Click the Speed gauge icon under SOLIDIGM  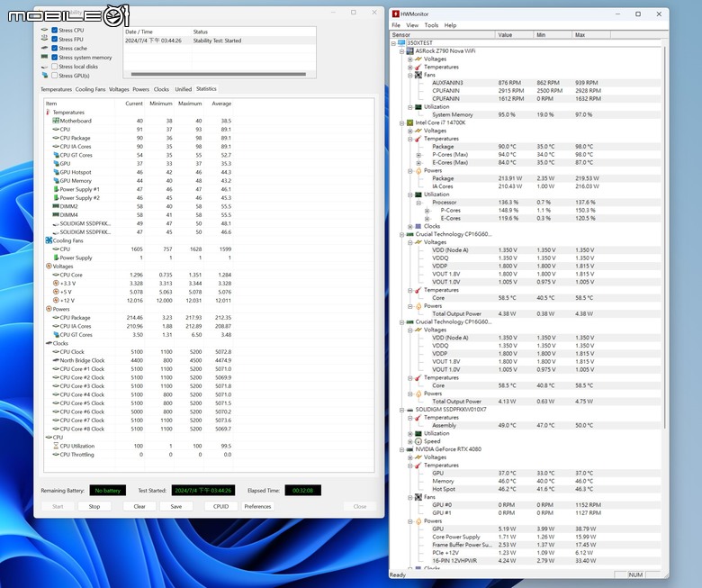pyautogui.click(x=418, y=441)
